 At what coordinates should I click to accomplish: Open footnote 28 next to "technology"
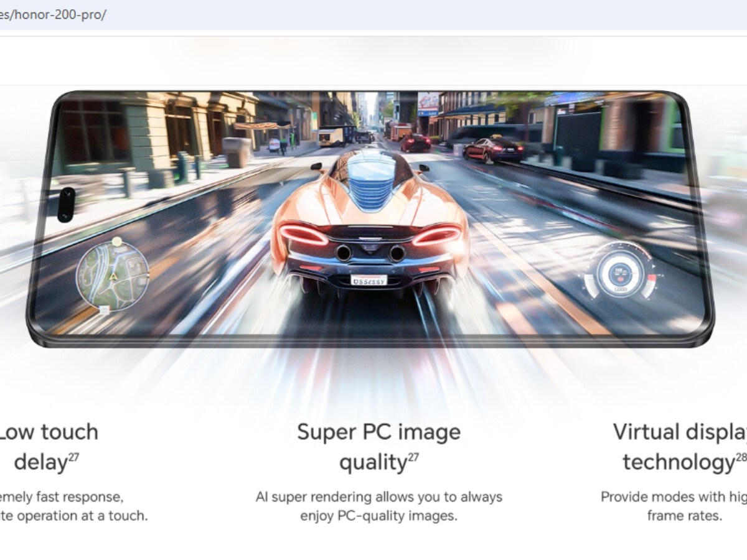pyautogui.click(x=741, y=457)
